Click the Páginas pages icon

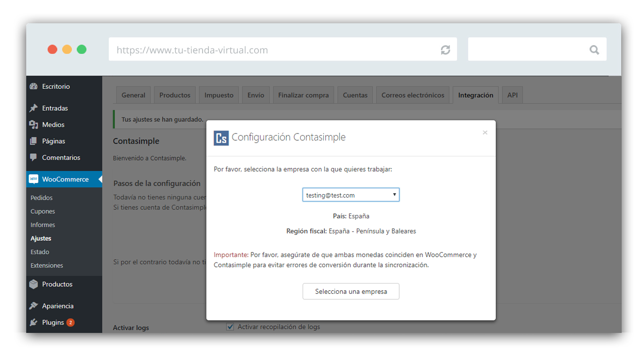(34, 141)
